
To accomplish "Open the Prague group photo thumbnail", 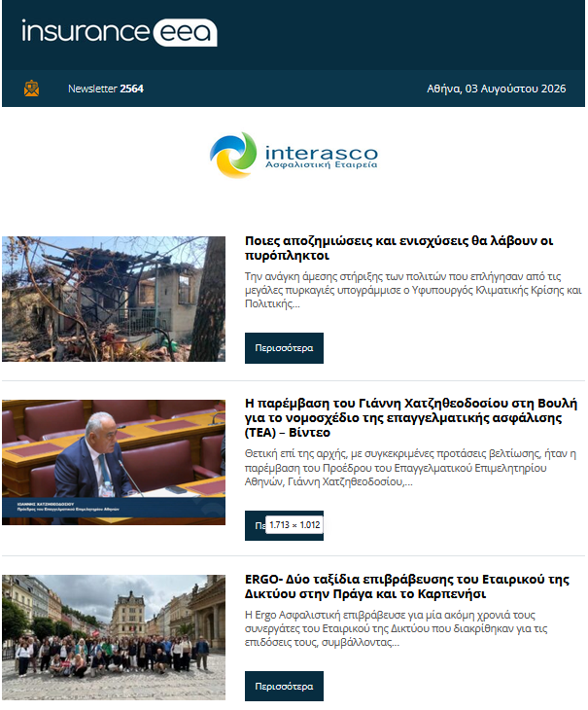I will tap(114, 638).
